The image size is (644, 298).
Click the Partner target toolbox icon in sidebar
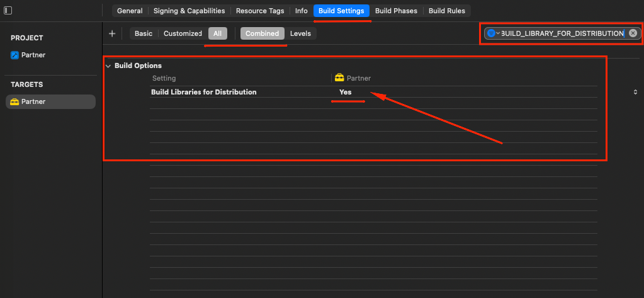coord(14,101)
